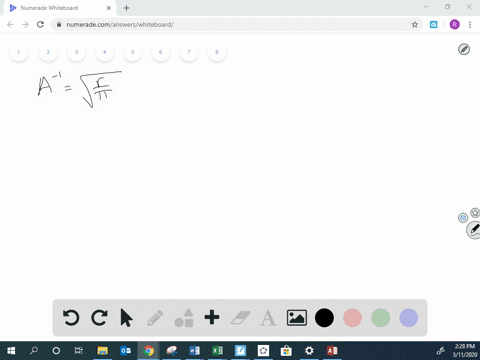This screenshot has height=360, width=480.
Task: Click the insert image tool
Action: (x=297, y=318)
